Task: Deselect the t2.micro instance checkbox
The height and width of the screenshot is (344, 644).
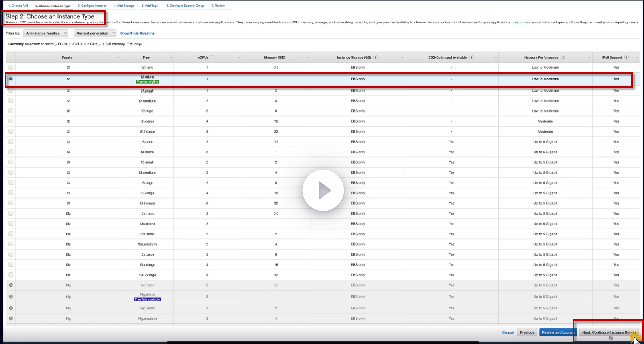Action: pos(11,79)
